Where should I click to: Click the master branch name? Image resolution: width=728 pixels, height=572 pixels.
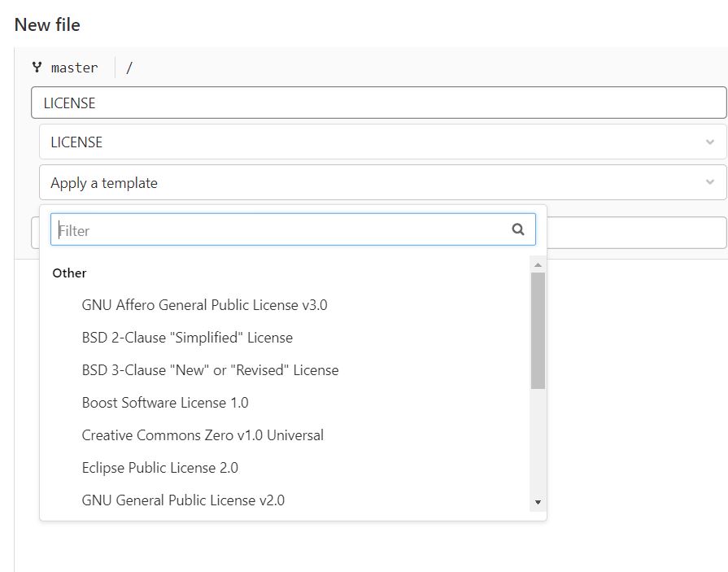74,68
